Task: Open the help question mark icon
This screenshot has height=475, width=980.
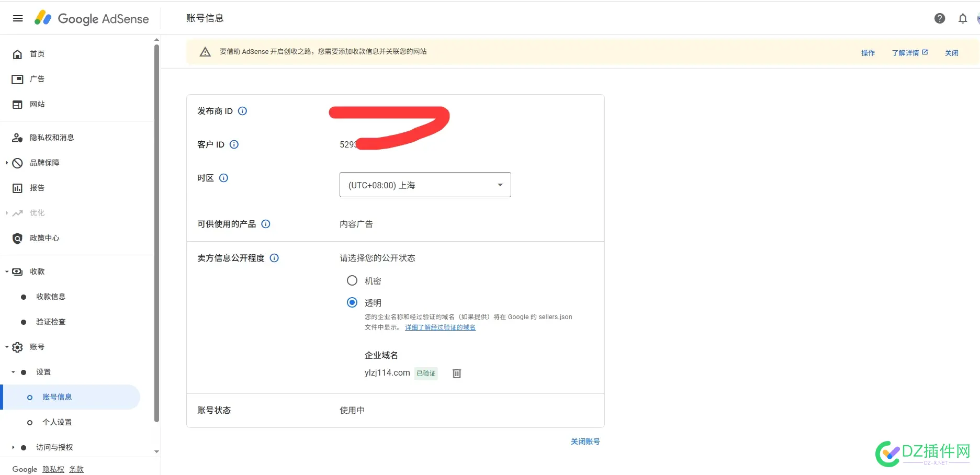Action: (940, 18)
